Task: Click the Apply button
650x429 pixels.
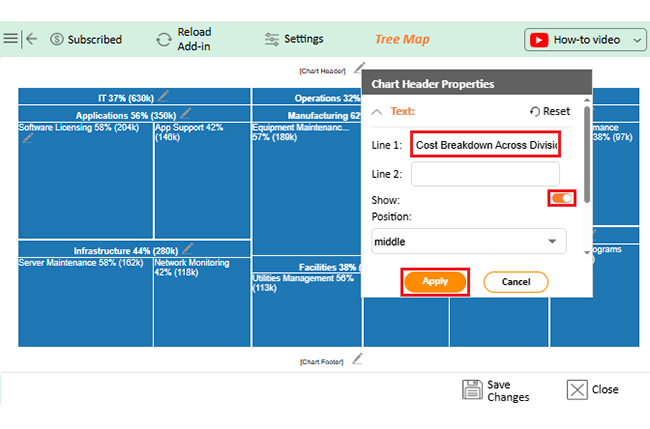Action: [435, 282]
